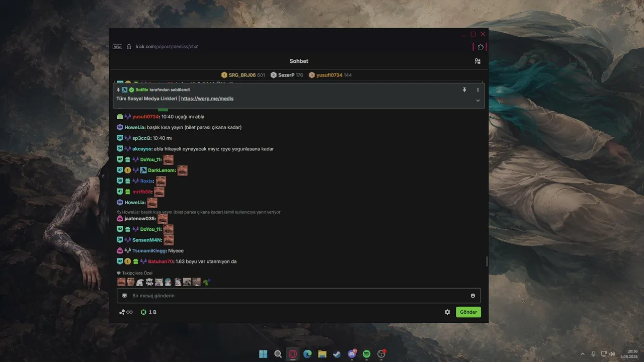
Task: Open SRG_BRJ06 in the leaderboard
Action: [242, 75]
